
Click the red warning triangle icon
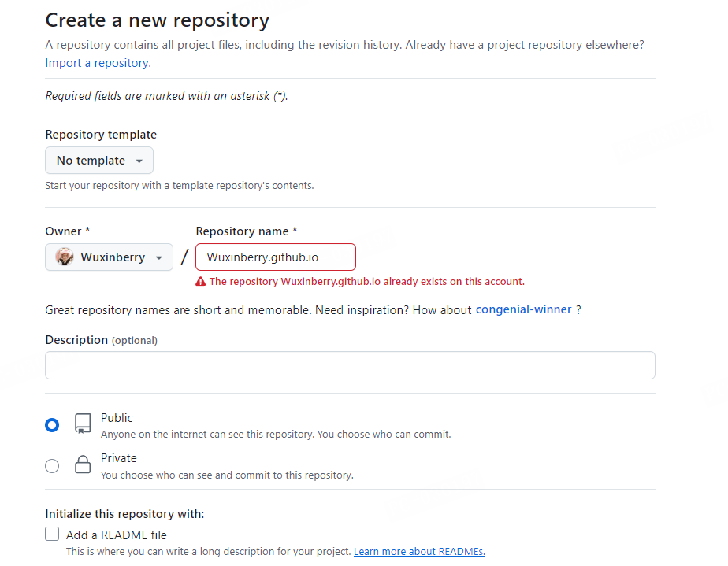tap(201, 282)
